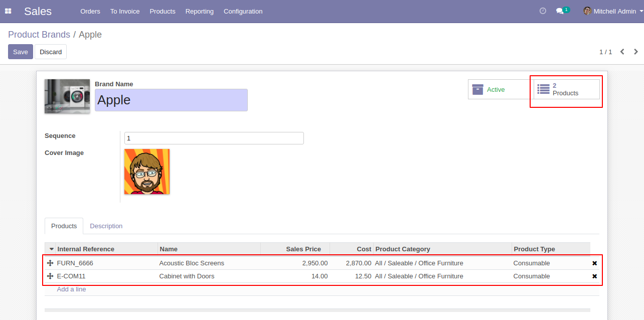
Task: Go to the previous record arrow
Action: click(622, 52)
